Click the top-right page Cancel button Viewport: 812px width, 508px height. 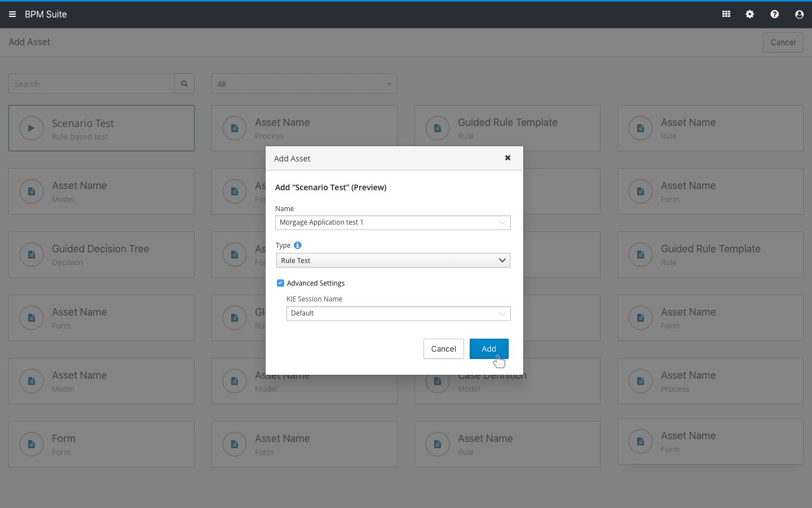coord(783,42)
